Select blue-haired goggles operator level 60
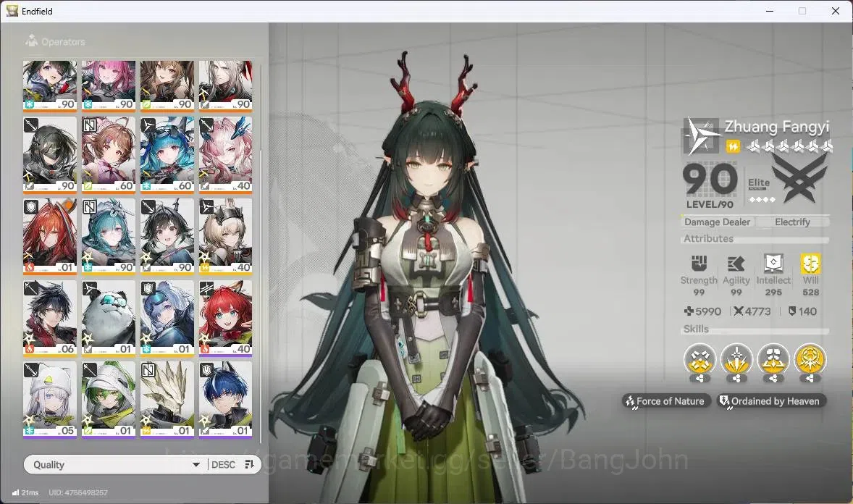This screenshot has height=504, width=853. click(167, 154)
